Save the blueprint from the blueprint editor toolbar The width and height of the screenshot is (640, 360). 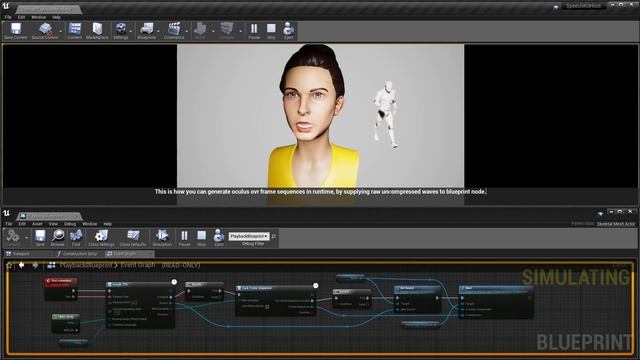click(40, 238)
